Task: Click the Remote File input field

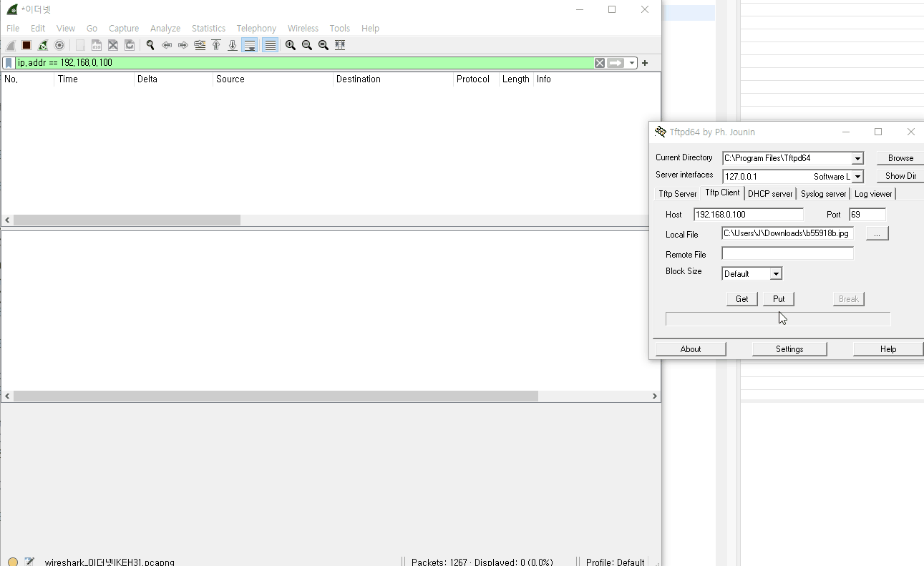Action: click(x=787, y=253)
